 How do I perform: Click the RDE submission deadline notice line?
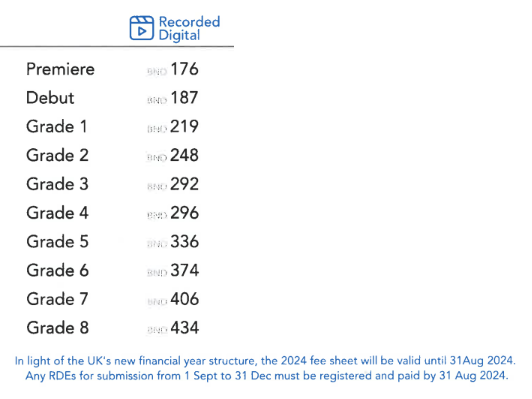(267, 376)
